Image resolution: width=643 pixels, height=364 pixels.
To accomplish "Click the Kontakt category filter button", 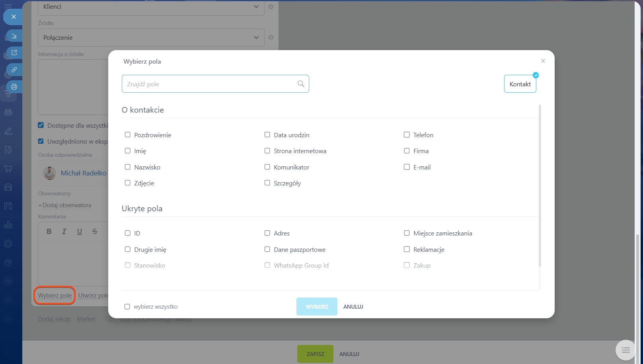I will (520, 84).
